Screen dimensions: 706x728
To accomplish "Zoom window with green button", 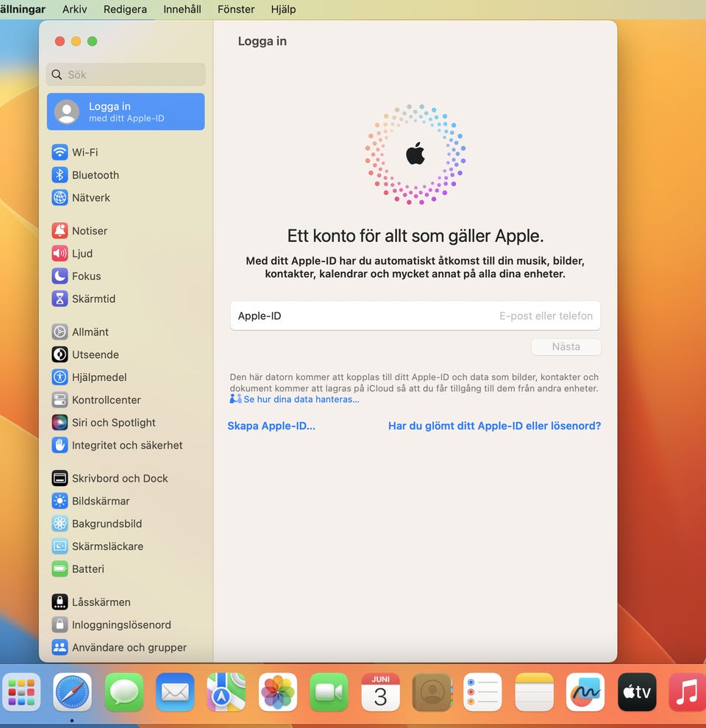I will tap(93, 41).
